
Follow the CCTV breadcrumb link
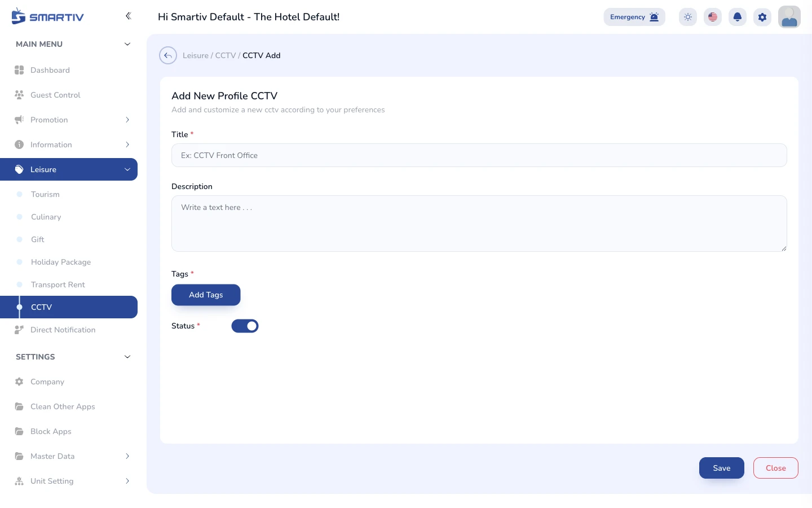point(226,55)
